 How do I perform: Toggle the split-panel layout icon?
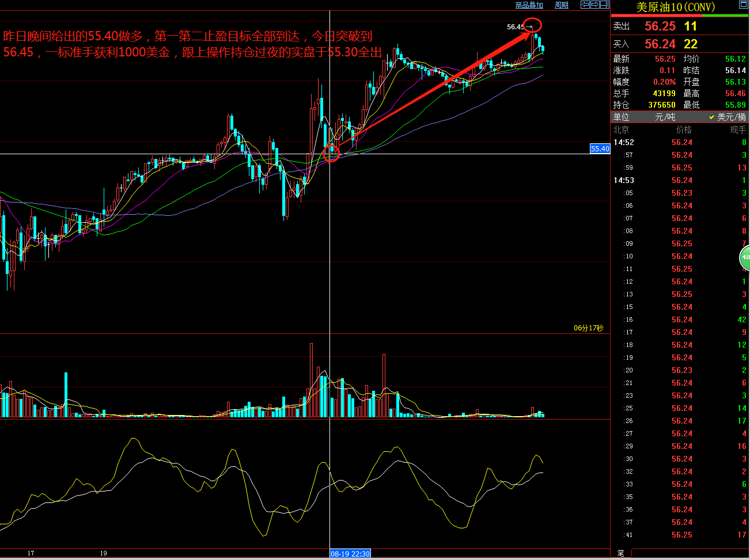point(605,5)
